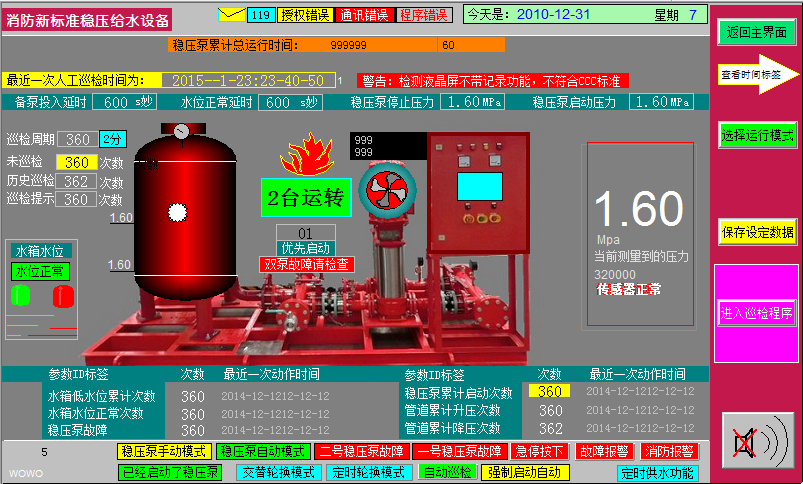Click the red water tank indicator
803x484 pixels.
(64, 296)
